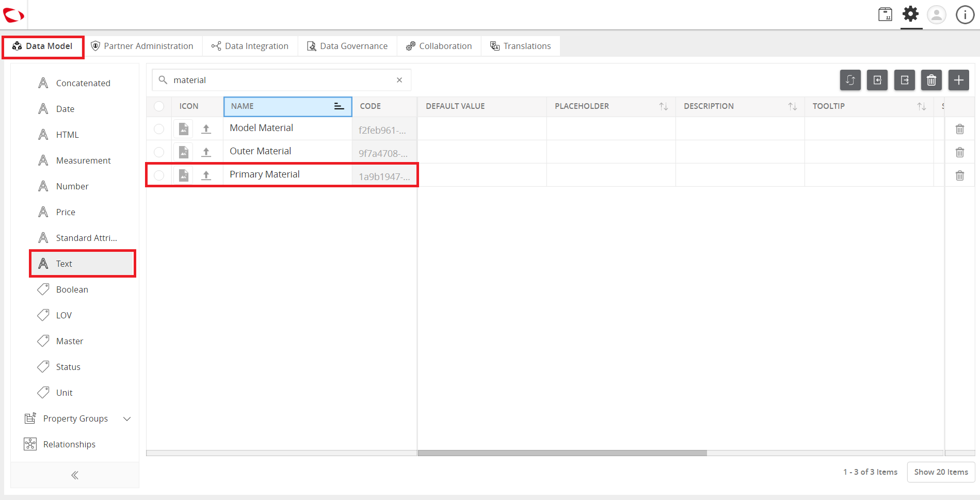Expand the Property Groups section
Image resolution: width=980 pixels, height=500 pixels.
tap(127, 418)
